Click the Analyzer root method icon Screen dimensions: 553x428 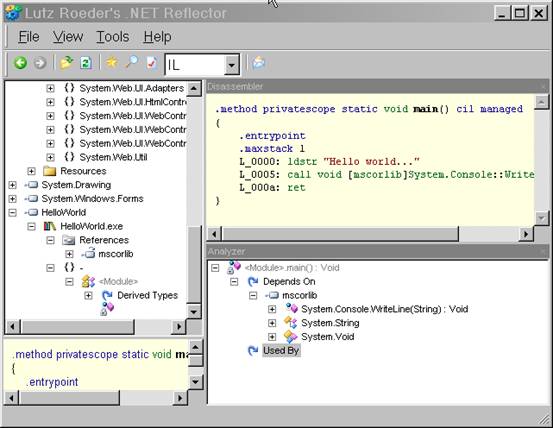234,267
